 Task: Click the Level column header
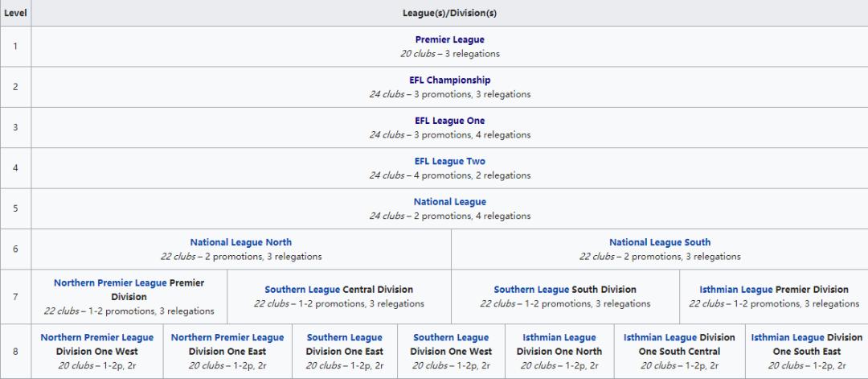pyautogui.click(x=15, y=13)
